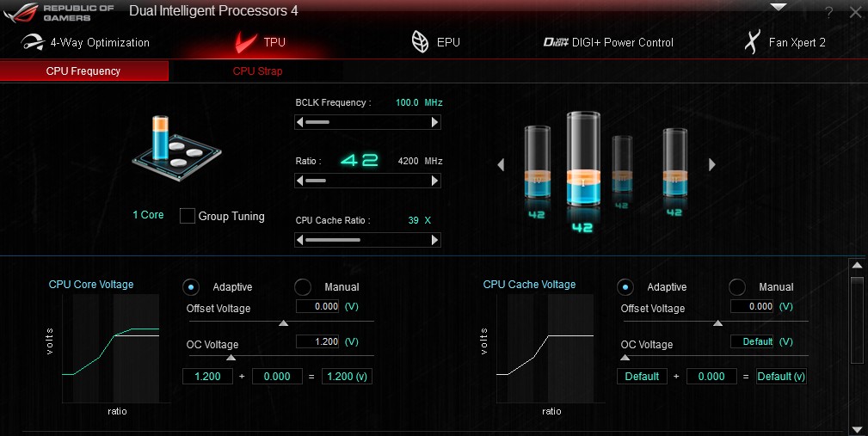Increase BCLK Frequency with right arrow
The image size is (868, 436).
click(x=435, y=122)
